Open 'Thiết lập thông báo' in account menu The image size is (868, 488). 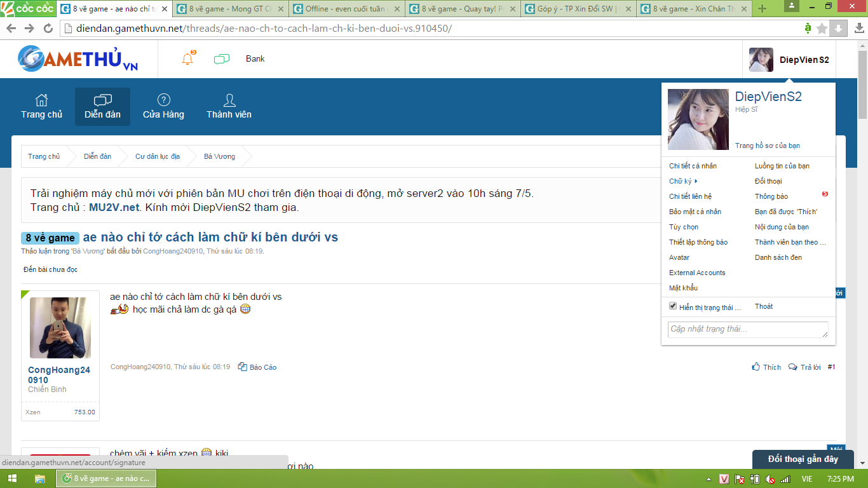(698, 242)
